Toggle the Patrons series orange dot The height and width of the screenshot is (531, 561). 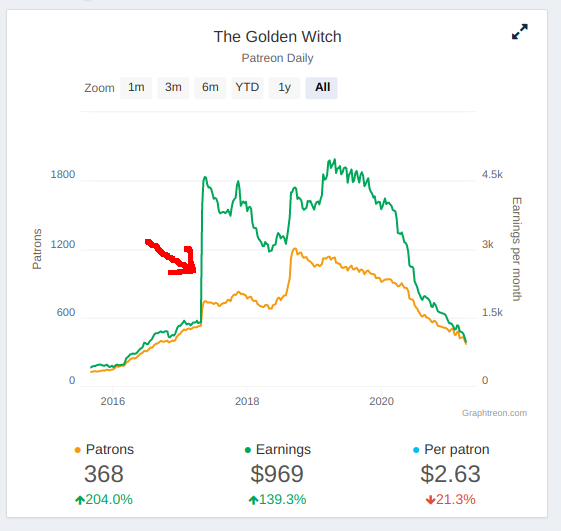[x=77, y=450]
